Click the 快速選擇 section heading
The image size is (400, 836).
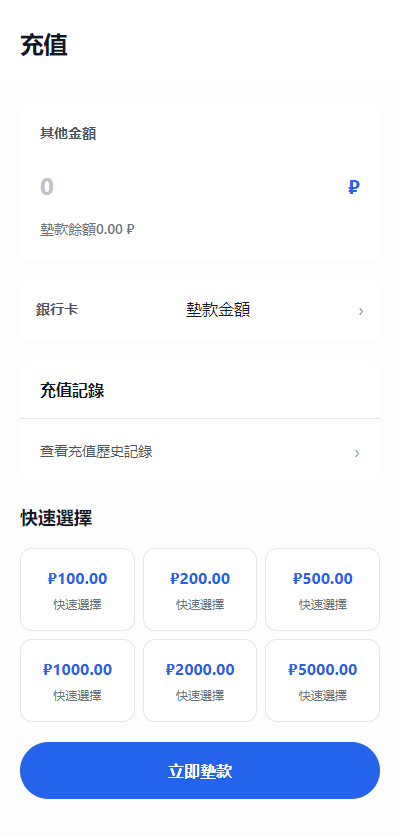(x=56, y=518)
